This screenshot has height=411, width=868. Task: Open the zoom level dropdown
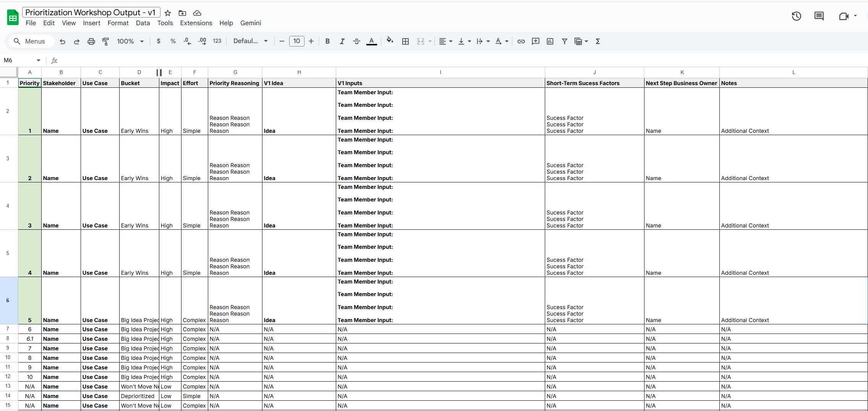[x=130, y=41]
